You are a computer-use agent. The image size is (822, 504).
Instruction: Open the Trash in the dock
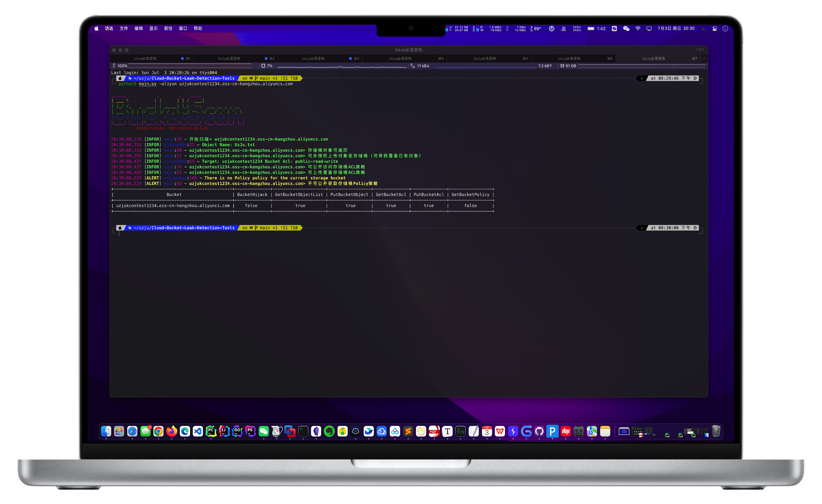click(716, 431)
